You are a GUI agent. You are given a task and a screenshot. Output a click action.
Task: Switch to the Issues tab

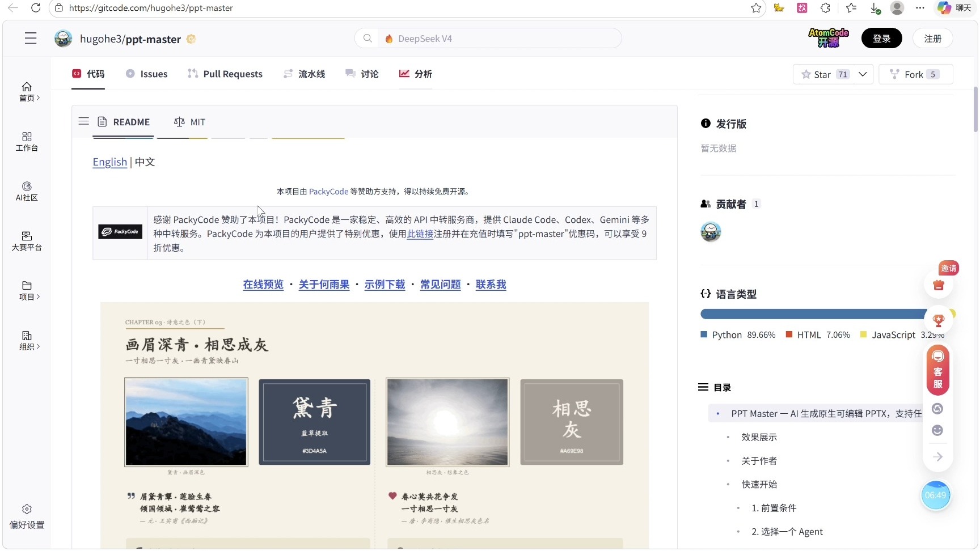(x=147, y=74)
